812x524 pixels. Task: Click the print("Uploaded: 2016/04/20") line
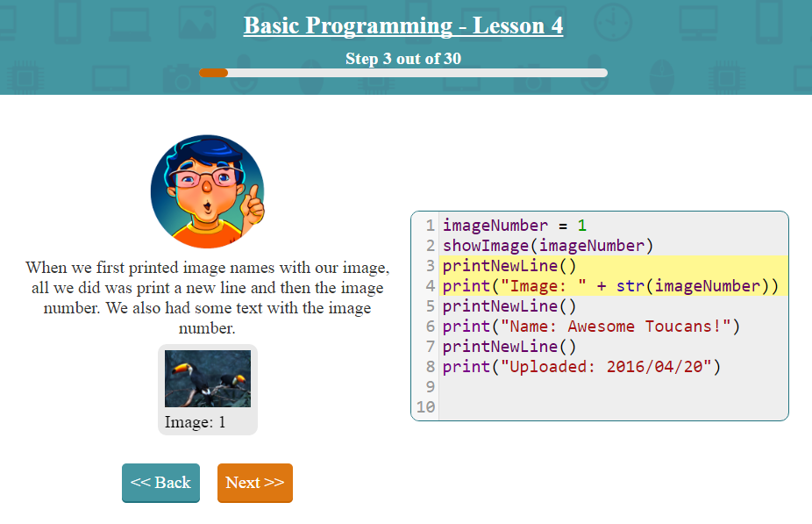581,367
